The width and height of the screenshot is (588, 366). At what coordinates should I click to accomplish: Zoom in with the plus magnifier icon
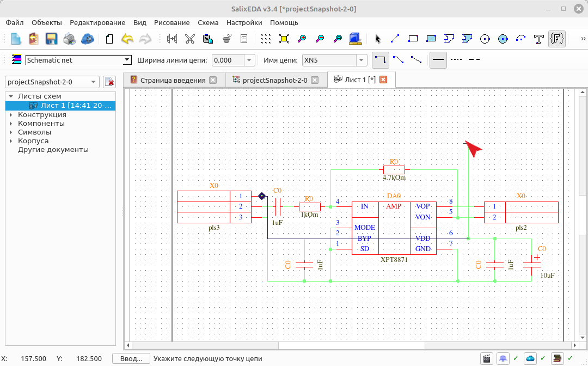[x=302, y=39]
